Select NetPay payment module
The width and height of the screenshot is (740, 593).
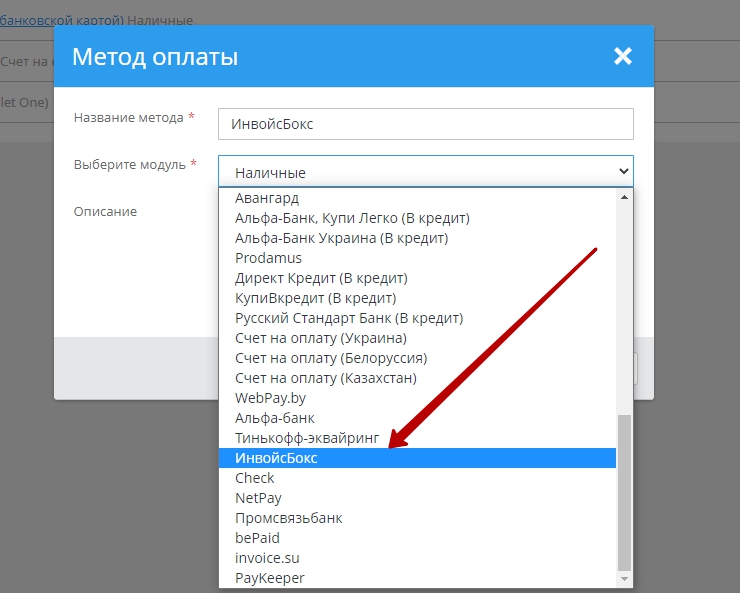(x=258, y=498)
